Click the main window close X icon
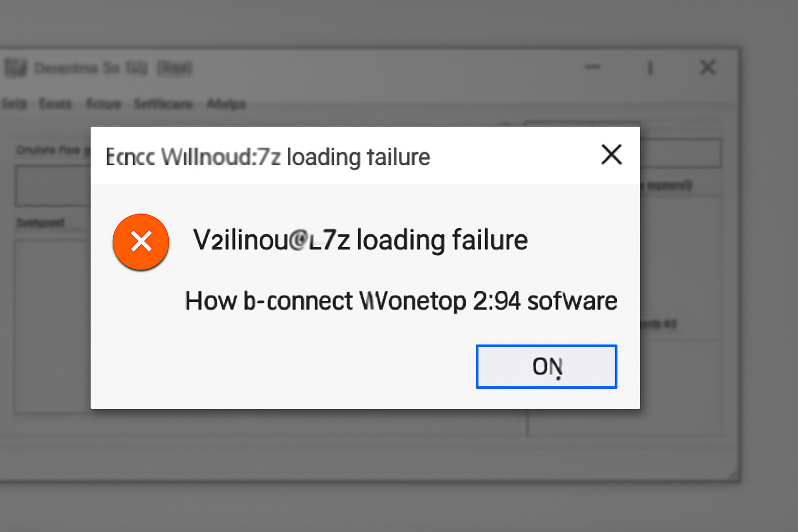The height and width of the screenshot is (532, 798). pos(708,67)
